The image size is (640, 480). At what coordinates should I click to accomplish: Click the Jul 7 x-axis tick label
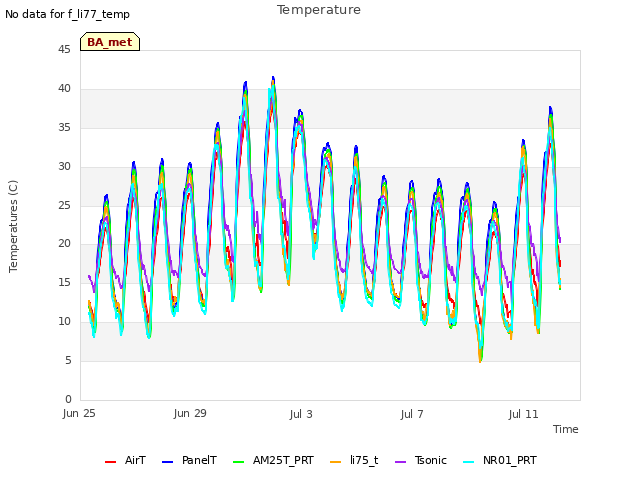click(412, 414)
